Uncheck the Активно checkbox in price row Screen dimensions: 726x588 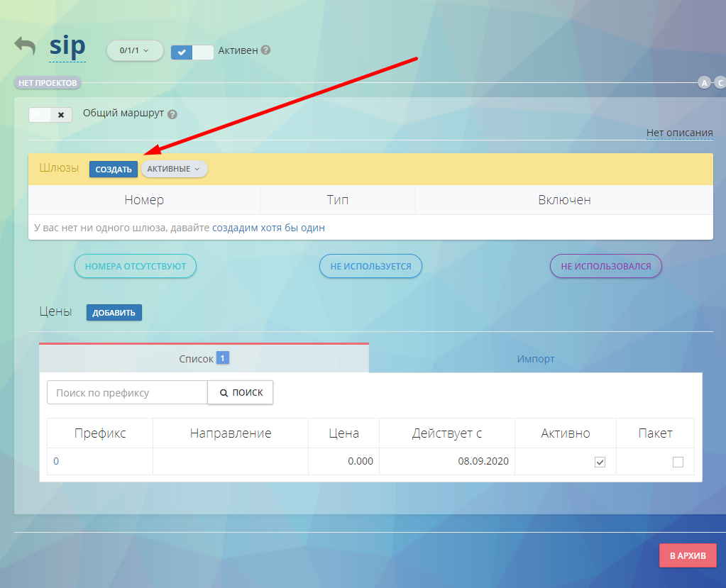coord(600,462)
